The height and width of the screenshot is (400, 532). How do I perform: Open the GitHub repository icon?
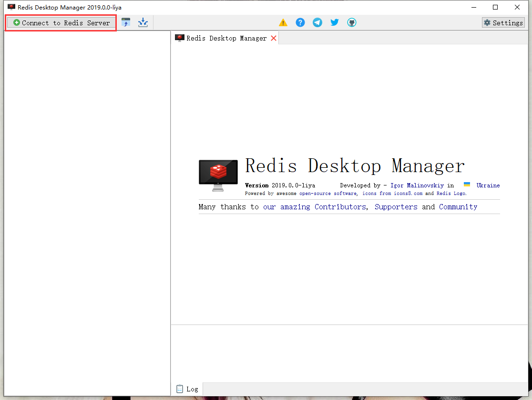click(351, 22)
